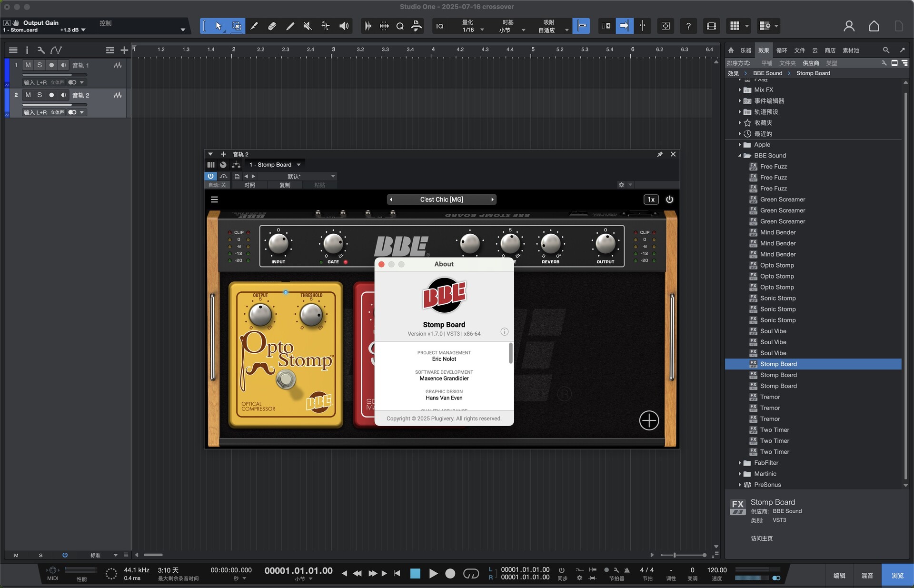Expand the Apple vendor folder
This screenshot has height=588, width=914.
740,145
